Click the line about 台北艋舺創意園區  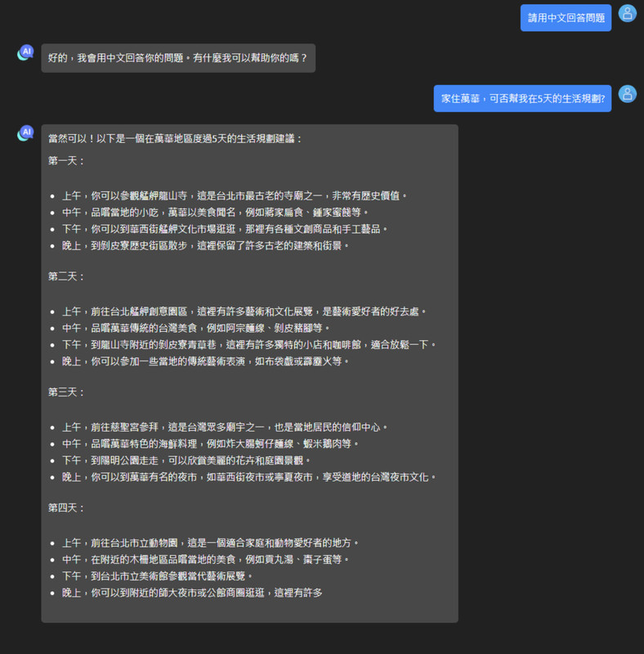coord(244,311)
